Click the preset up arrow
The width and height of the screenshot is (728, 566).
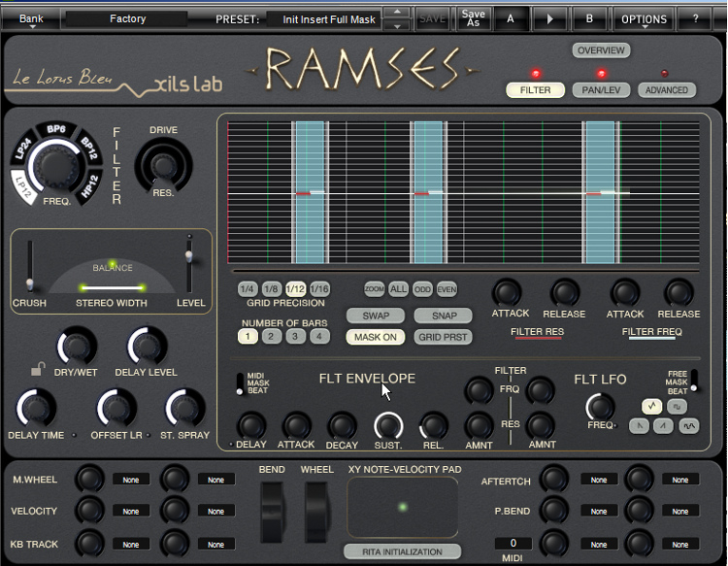pos(397,12)
